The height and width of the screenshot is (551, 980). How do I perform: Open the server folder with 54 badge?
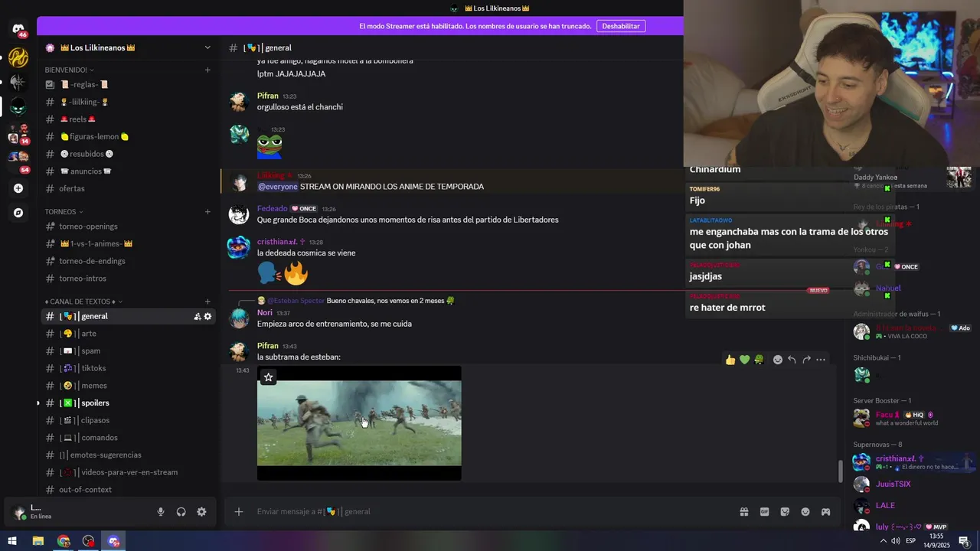[x=18, y=160]
